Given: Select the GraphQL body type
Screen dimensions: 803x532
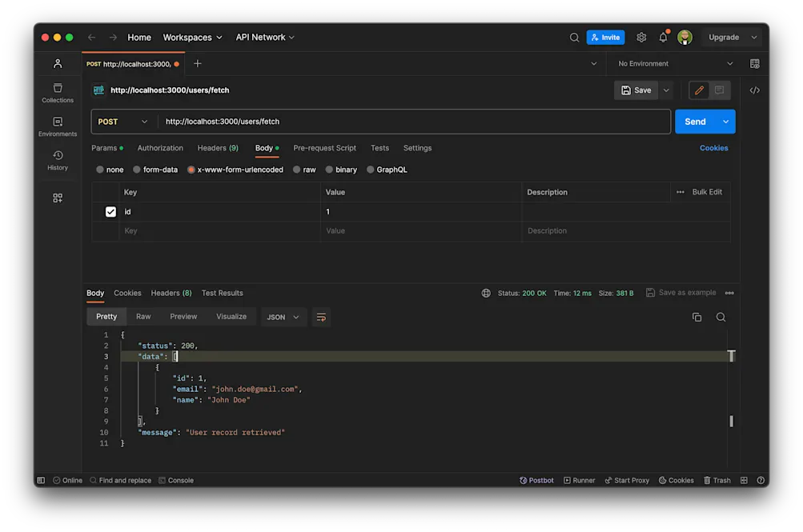Looking at the screenshot, I should click(387, 169).
